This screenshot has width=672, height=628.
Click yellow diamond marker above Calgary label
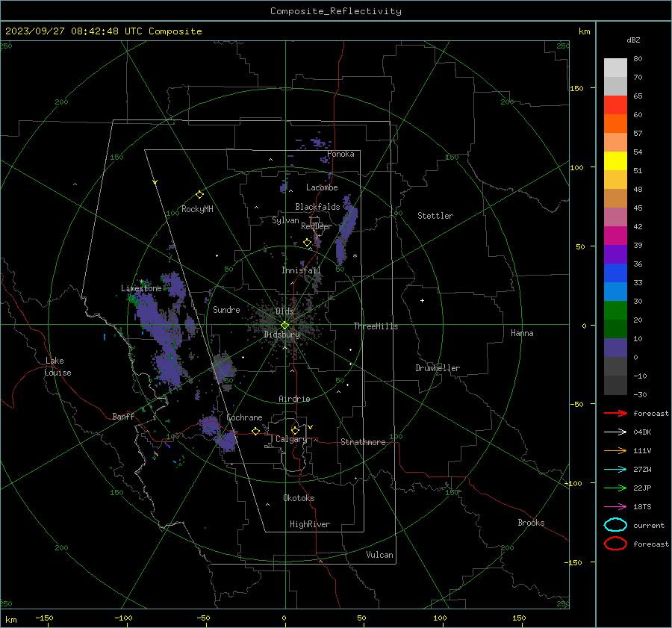pyautogui.click(x=295, y=430)
